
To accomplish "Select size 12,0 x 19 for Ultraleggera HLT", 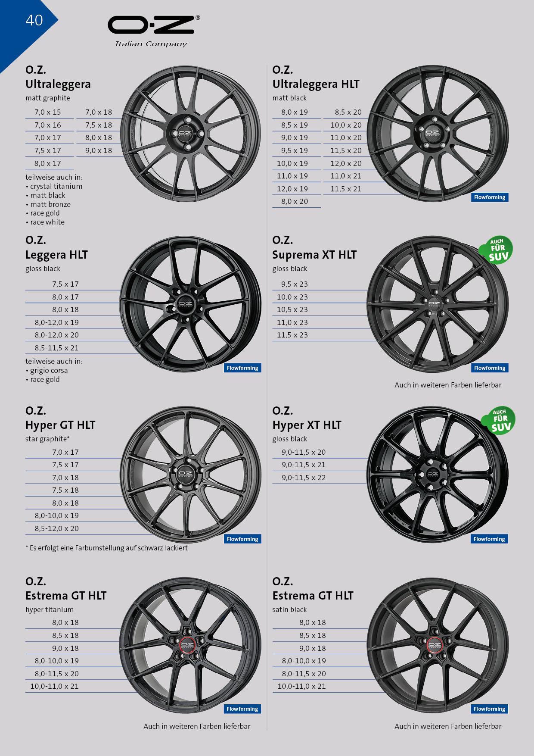I will 295,189.
